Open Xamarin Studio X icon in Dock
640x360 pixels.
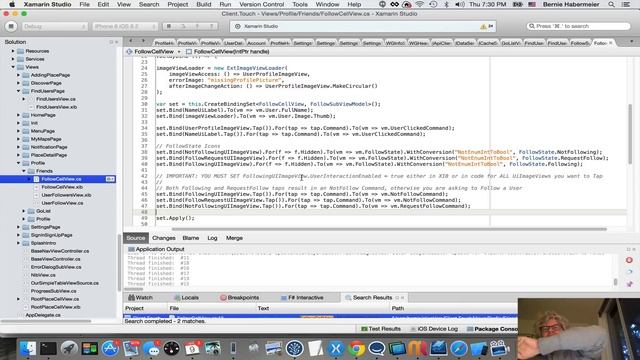(336, 348)
